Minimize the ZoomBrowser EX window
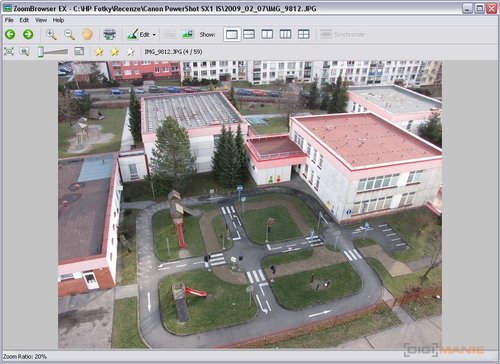This screenshot has height=364, width=500. [x=467, y=8]
